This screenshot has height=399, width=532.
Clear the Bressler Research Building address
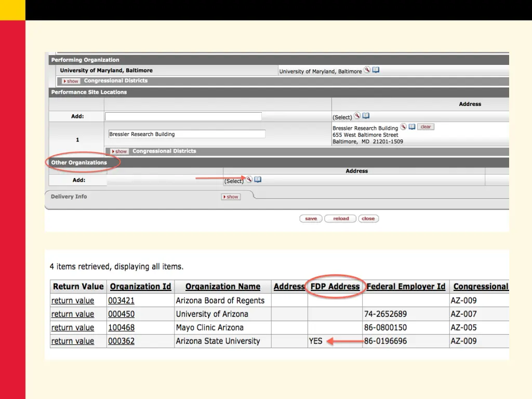426,127
